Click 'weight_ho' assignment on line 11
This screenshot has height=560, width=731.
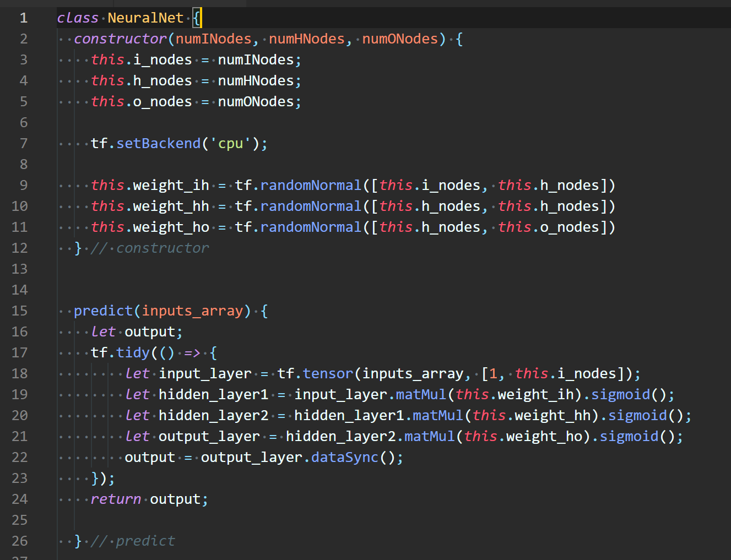(x=171, y=227)
